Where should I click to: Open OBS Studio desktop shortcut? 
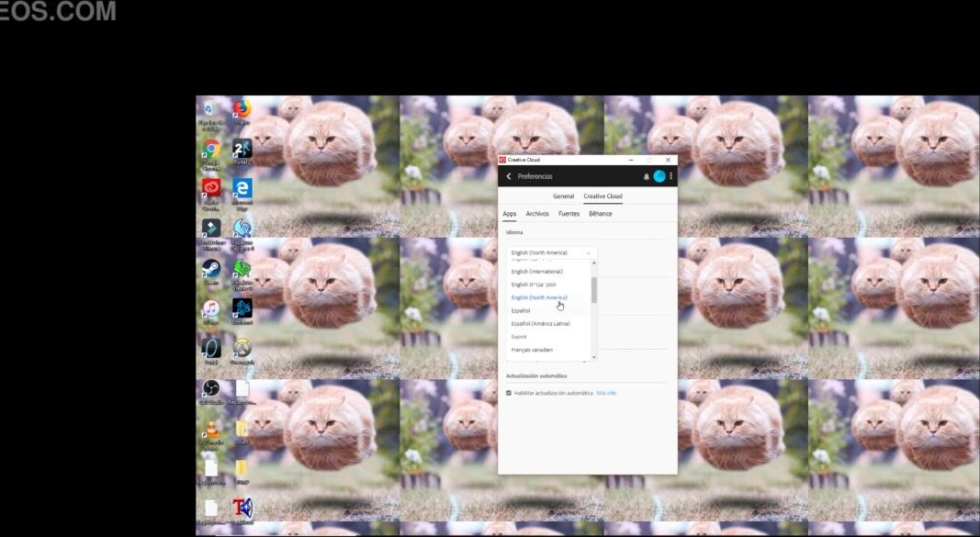[x=211, y=388]
